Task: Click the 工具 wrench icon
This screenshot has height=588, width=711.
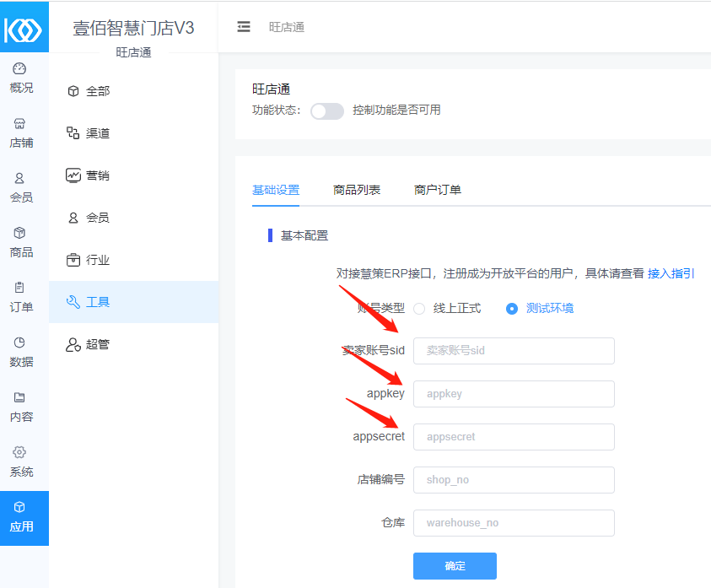Action: click(73, 302)
